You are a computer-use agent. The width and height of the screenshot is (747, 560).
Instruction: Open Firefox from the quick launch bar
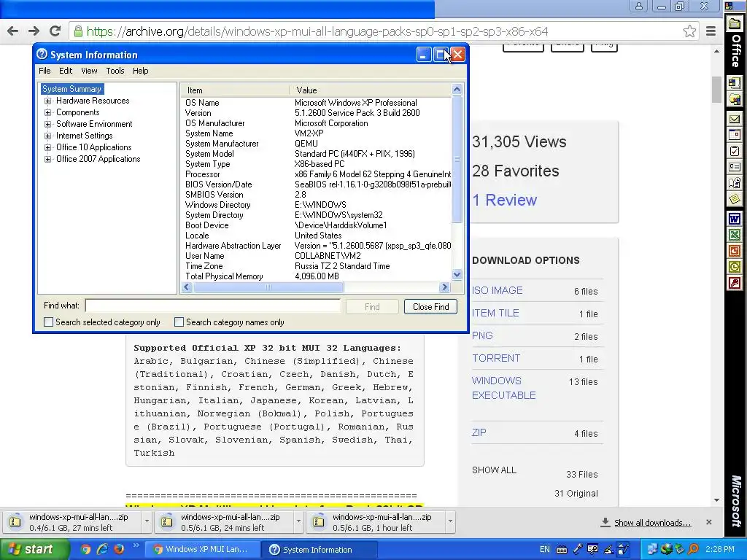click(119, 549)
